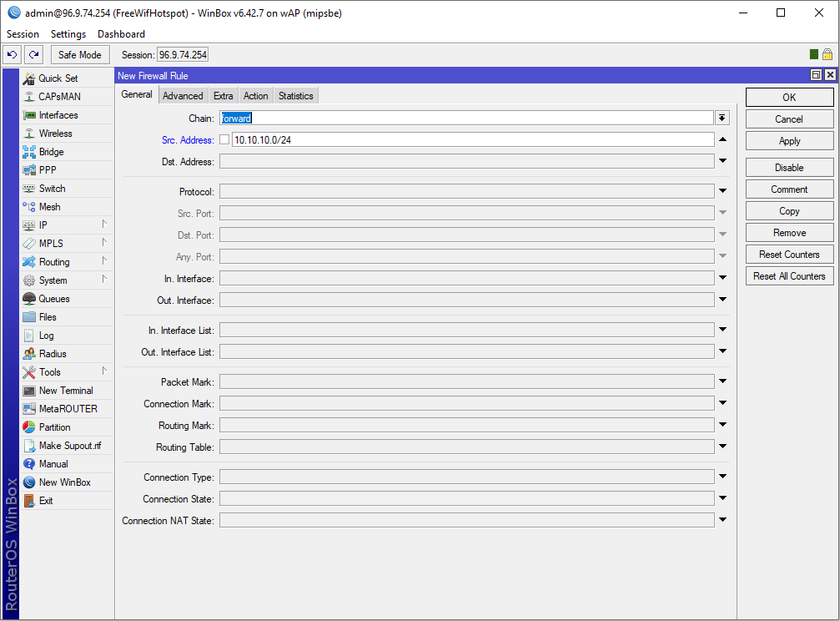Expand the Routing Table field

coord(722,447)
